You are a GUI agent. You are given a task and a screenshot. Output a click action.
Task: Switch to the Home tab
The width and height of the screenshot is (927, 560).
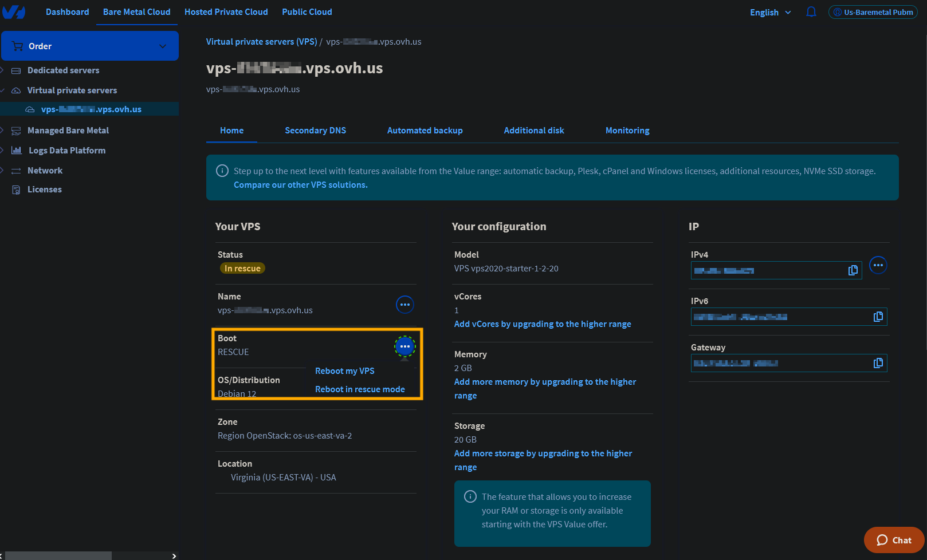pyautogui.click(x=232, y=131)
